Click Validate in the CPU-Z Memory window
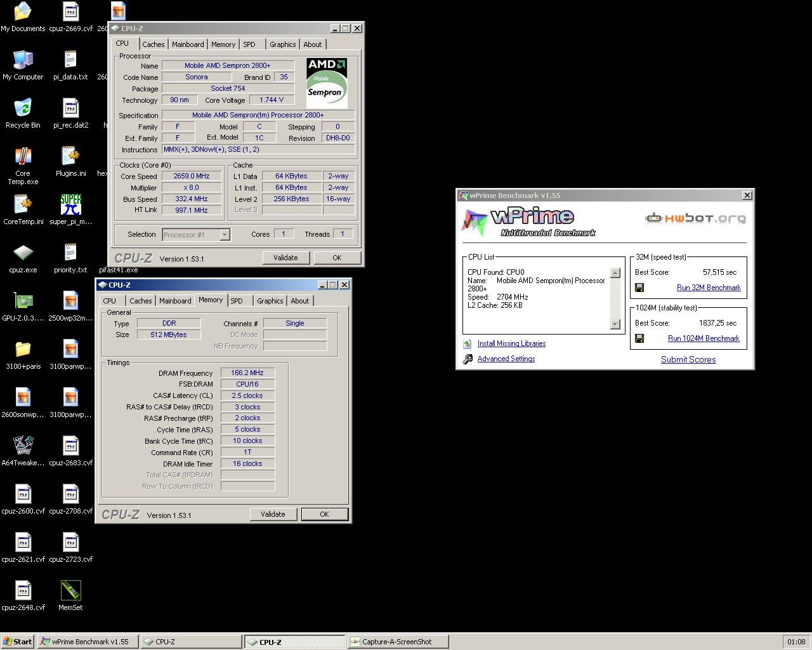812x650 pixels. tap(273, 514)
